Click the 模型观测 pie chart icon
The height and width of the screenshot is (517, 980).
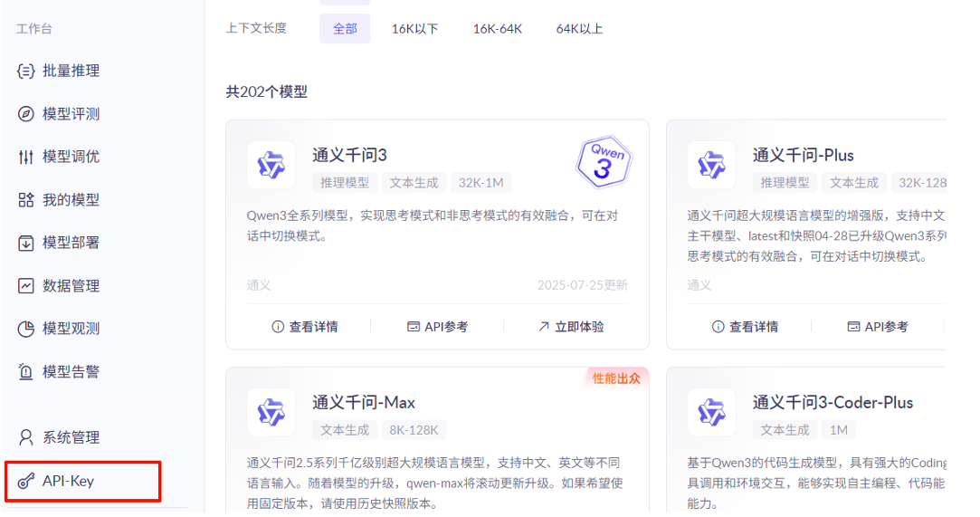point(25,329)
